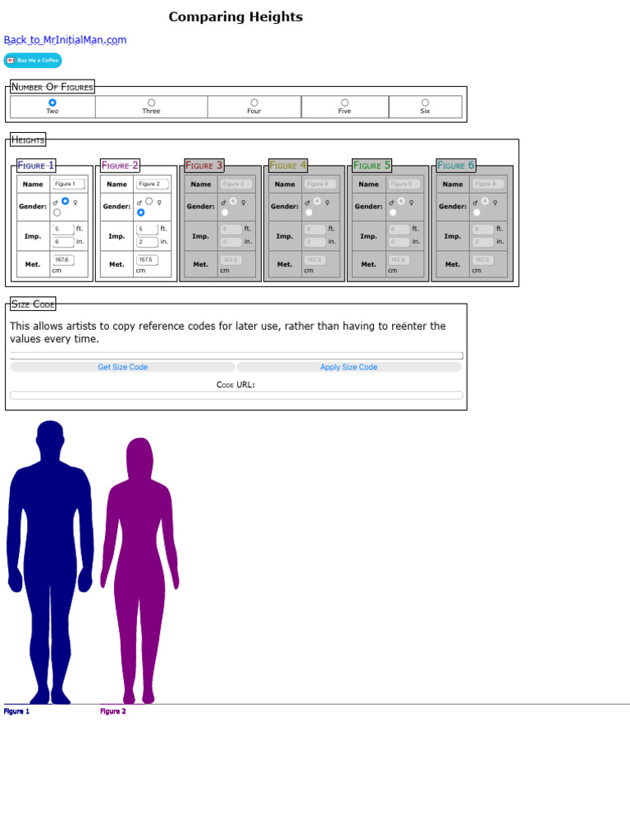The image size is (630, 840).
Task: Click the disabled Figure 6 centimeters field
Action: (482, 260)
